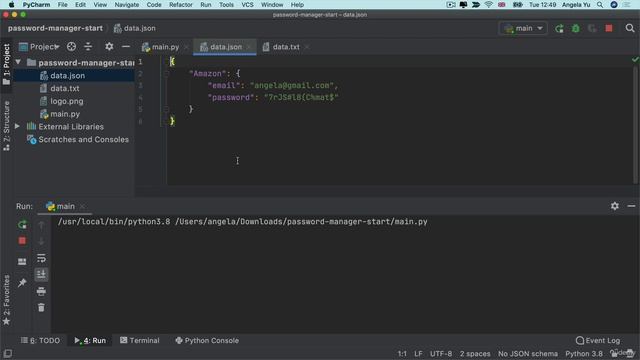Rerun main with toolbar run icon

point(559,29)
